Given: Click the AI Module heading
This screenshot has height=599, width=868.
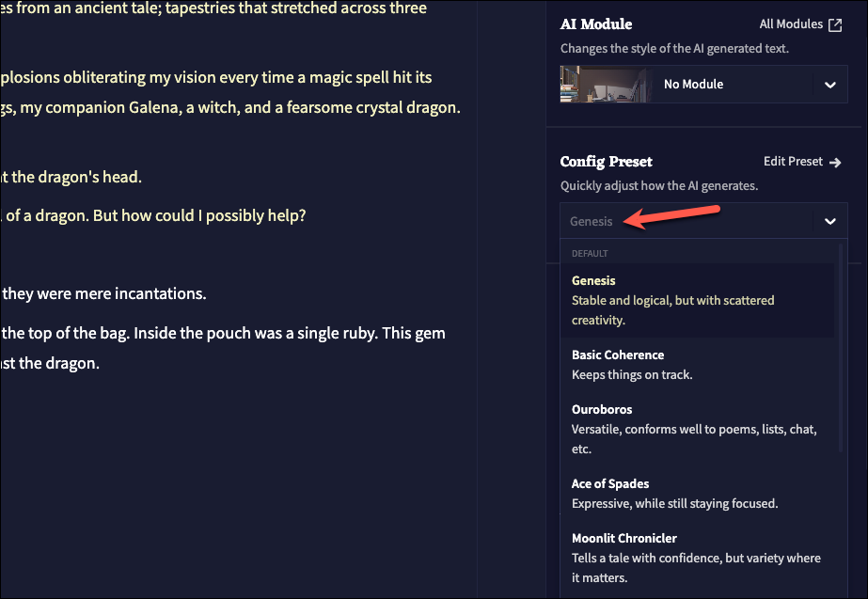Looking at the screenshot, I should point(596,24).
